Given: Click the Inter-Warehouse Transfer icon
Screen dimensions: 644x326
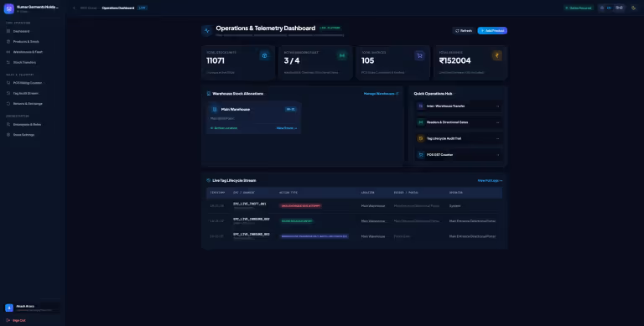Looking at the screenshot, I should pos(421,106).
